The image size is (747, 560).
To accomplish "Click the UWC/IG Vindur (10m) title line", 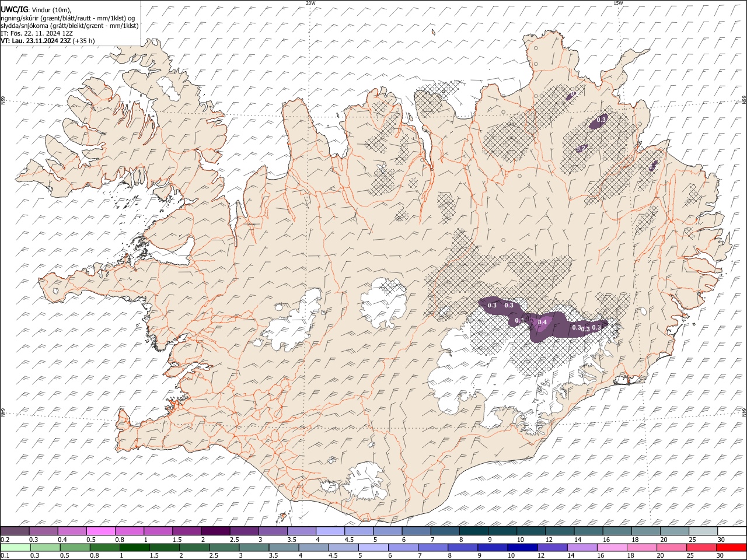I will coord(36,10).
